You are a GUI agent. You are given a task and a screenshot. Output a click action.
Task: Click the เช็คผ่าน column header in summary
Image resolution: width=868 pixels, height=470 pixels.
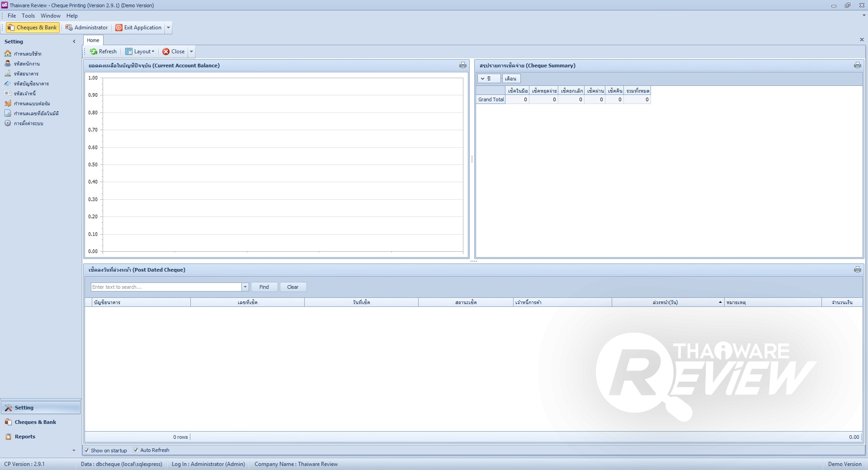pos(595,91)
